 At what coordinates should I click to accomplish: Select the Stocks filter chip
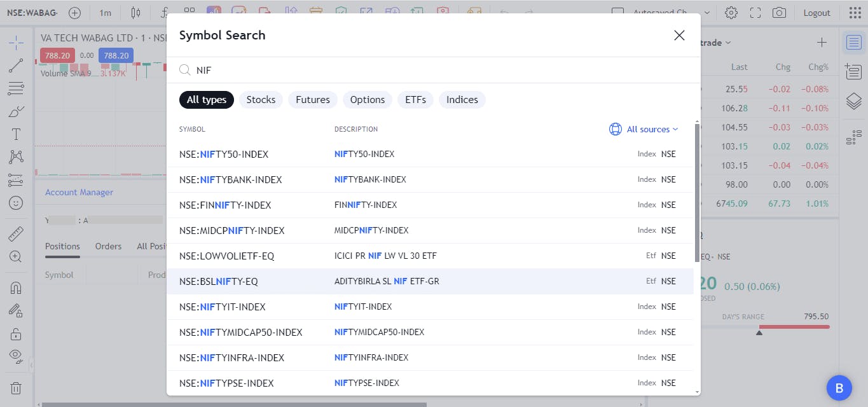(261, 100)
